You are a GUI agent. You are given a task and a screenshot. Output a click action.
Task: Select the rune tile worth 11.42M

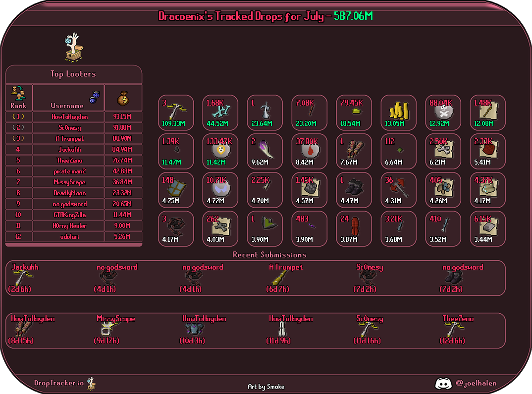(220, 151)
